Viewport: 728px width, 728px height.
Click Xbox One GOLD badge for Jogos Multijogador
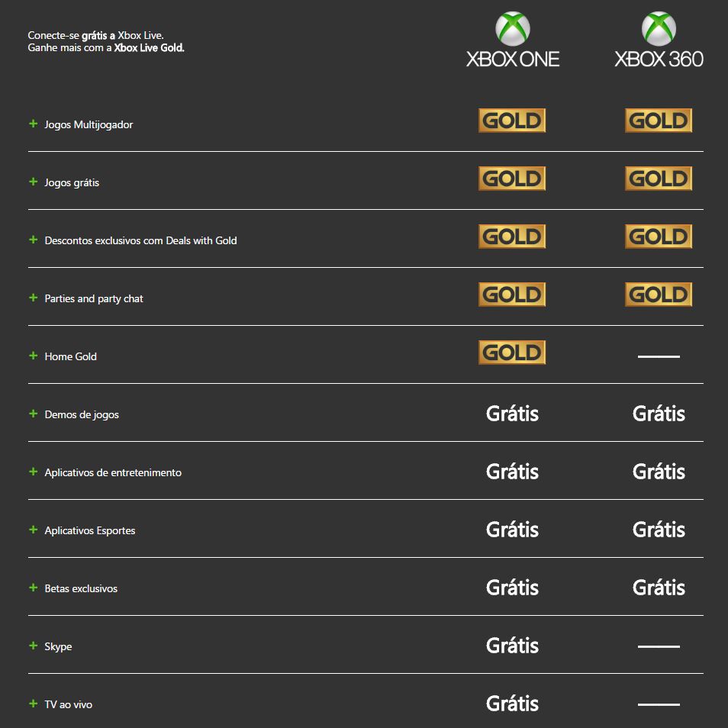(x=512, y=121)
